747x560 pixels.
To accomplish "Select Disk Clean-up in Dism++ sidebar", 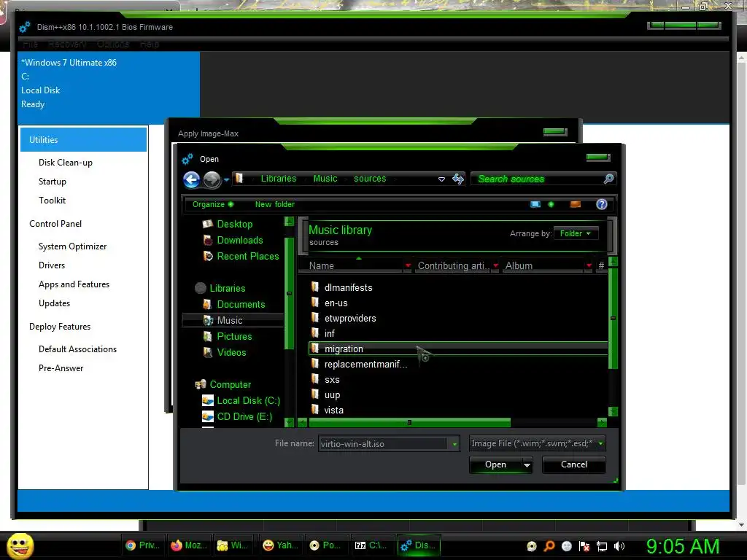I will 65,163.
